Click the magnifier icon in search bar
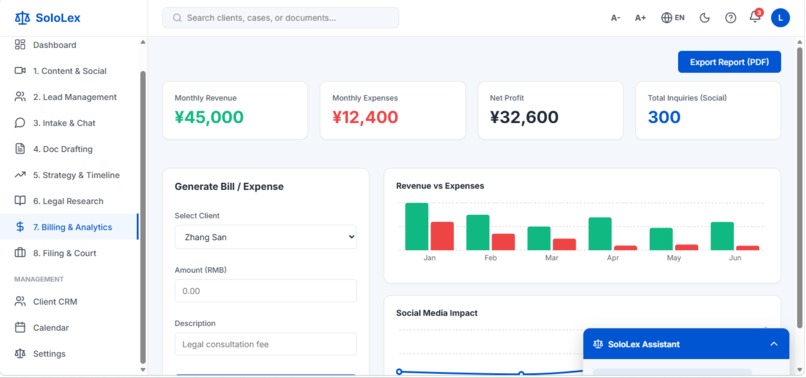Viewport: 806px width, 378px height. pos(177,18)
